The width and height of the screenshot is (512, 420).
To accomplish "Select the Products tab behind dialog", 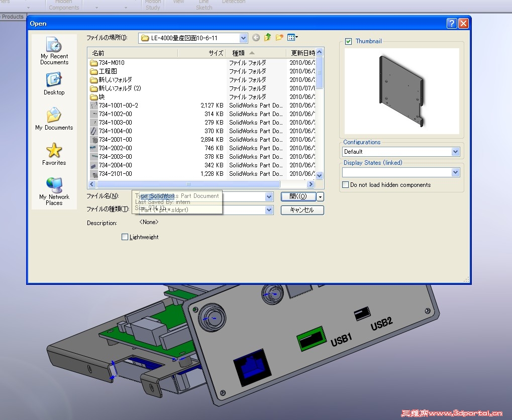I will pyautogui.click(x=13, y=17).
